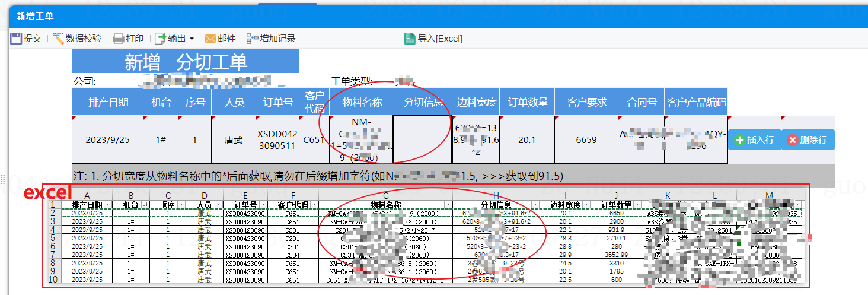Click Excel 订单数量 cell 3652.99
Screen dimensions: 868x295
pos(615,255)
